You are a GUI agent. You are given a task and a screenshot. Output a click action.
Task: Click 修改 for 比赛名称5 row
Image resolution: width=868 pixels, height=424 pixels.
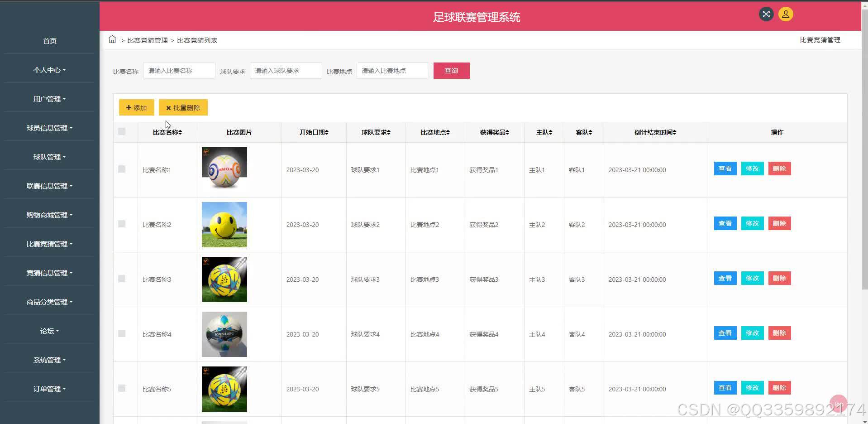[752, 388]
